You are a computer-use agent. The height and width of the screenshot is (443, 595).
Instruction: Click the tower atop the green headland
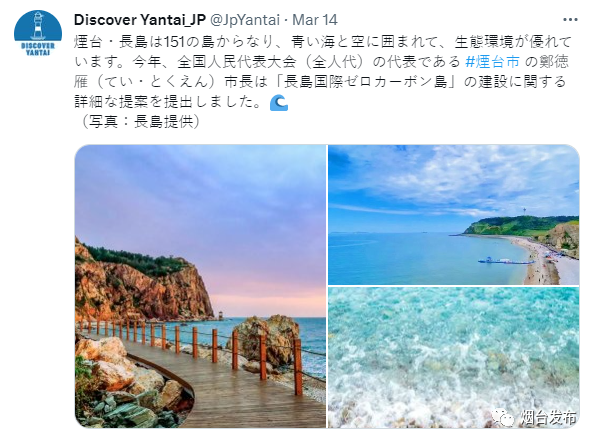tap(526, 211)
